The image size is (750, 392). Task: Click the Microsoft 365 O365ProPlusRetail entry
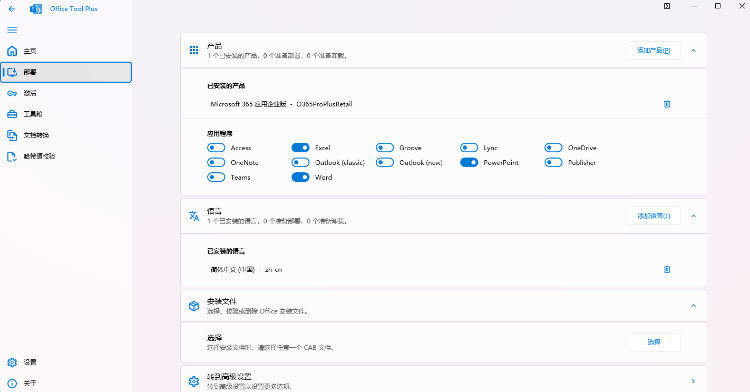281,104
